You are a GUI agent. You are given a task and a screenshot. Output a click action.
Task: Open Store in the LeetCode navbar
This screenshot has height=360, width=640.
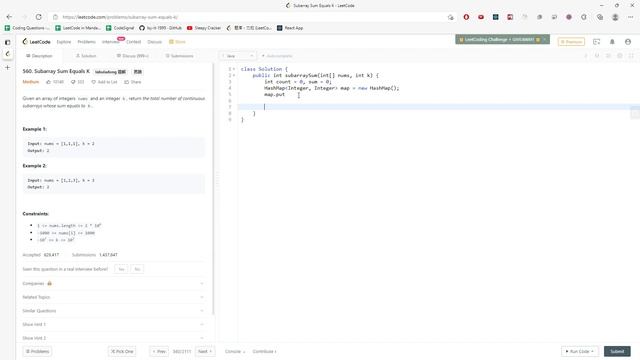[x=178, y=42]
